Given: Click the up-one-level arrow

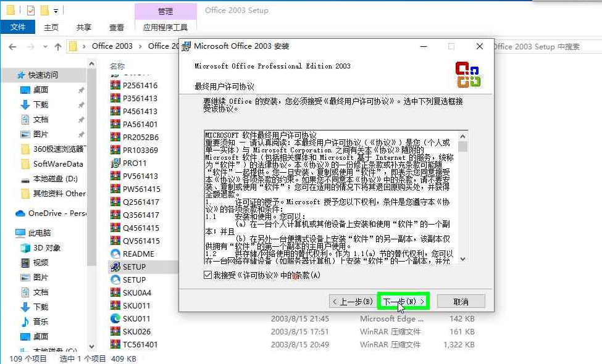Looking at the screenshot, I should click(x=58, y=47).
